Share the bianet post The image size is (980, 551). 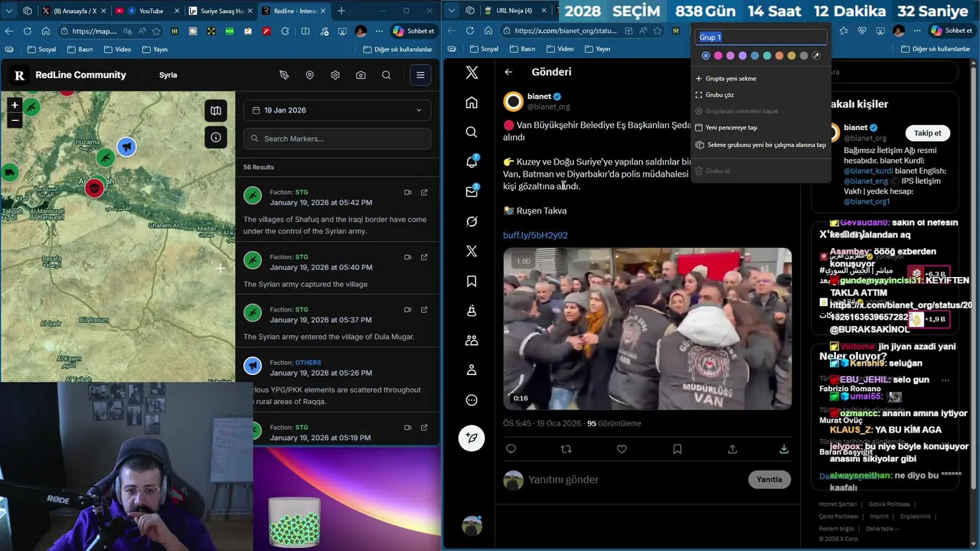pyautogui.click(x=733, y=449)
